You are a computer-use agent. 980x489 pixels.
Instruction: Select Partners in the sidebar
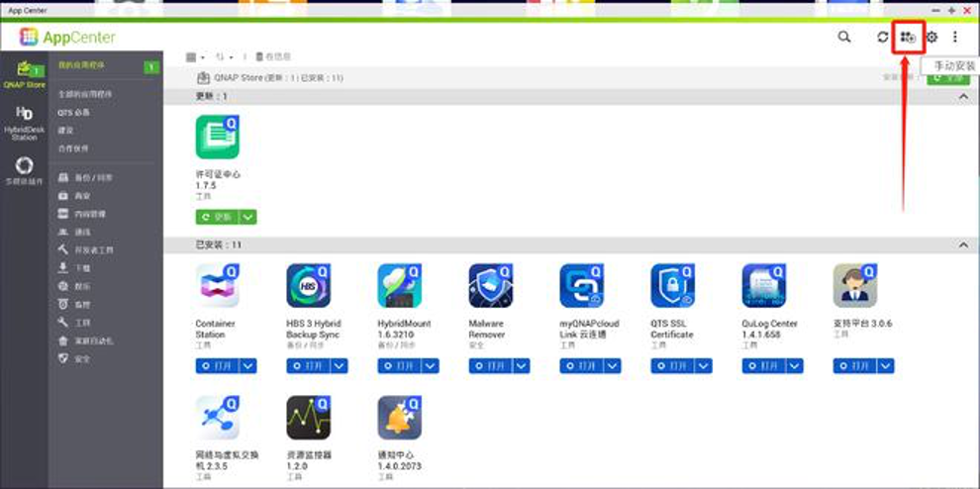click(x=73, y=148)
